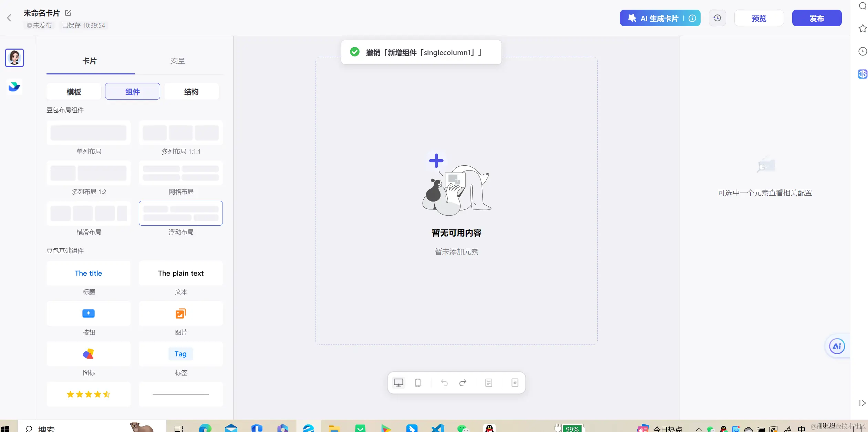Go back using the top-left arrow

coord(9,18)
